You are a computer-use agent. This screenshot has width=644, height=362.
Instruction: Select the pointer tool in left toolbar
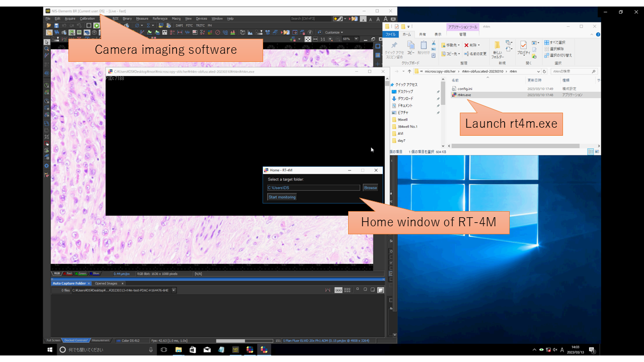click(47, 42)
